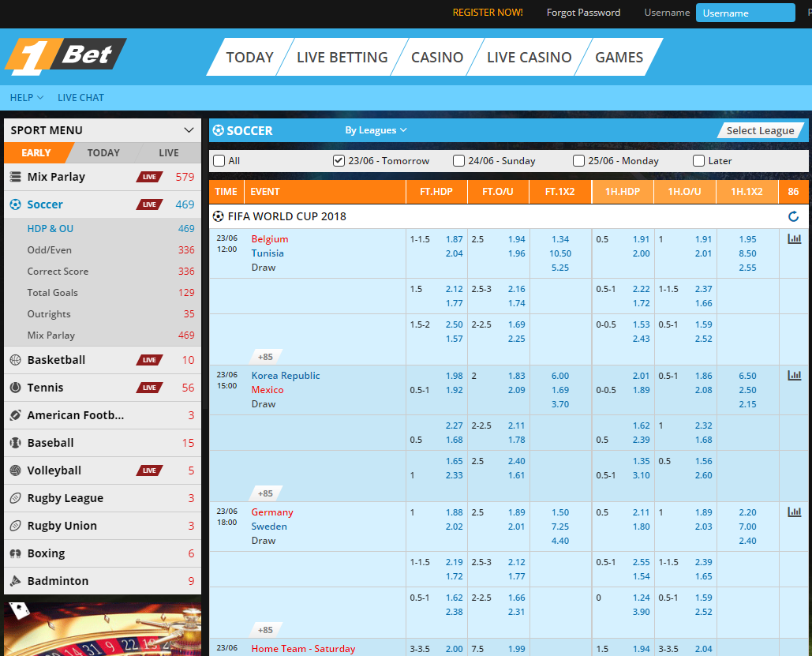Switch sport menu to the Live tab

pyautogui.click(x=169, y=153)
